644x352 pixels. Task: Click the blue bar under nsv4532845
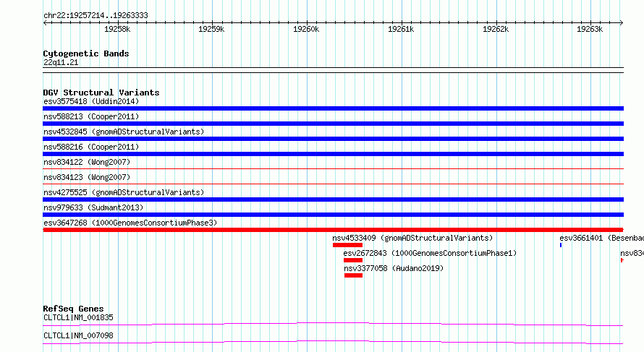(x=333, y=139)
